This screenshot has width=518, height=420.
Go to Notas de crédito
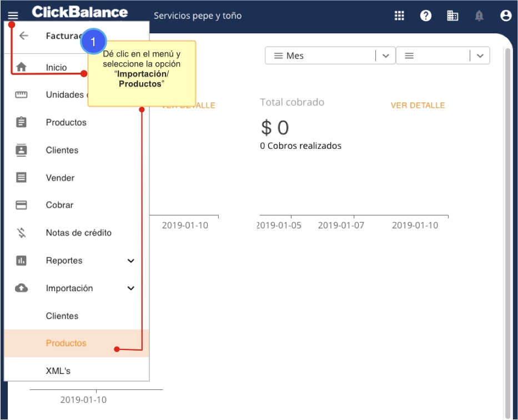78,233
